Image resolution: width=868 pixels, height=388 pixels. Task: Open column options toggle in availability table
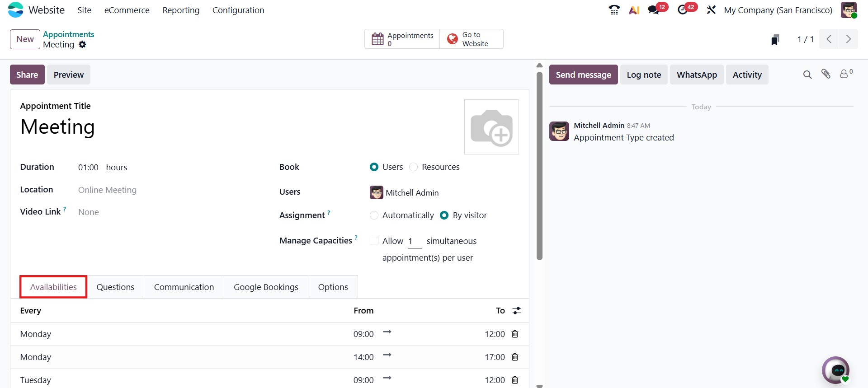[x=517, y=311]
